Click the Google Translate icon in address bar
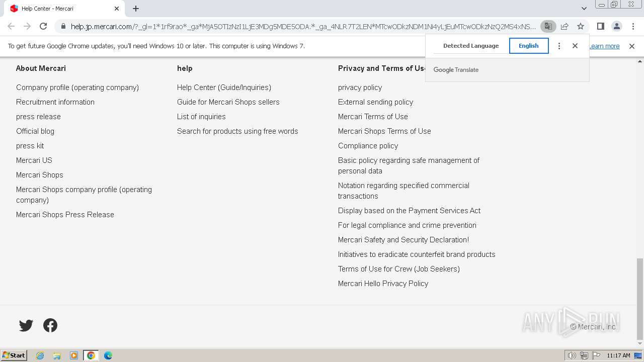The image size is (644, 362). [x=548, y=26]
